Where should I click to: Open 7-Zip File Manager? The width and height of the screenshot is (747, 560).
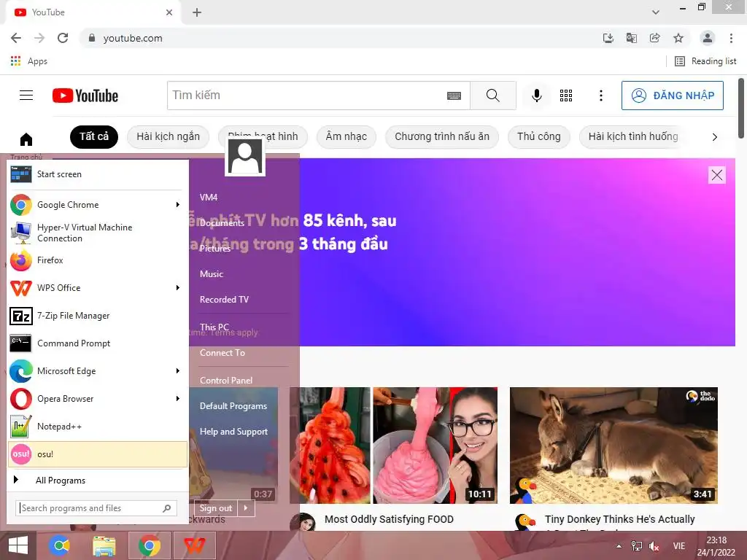[98, 316]
